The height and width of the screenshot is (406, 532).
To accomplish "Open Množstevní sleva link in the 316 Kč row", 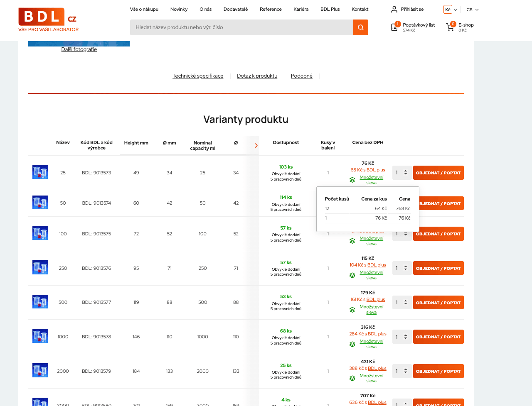I will 372,344.
